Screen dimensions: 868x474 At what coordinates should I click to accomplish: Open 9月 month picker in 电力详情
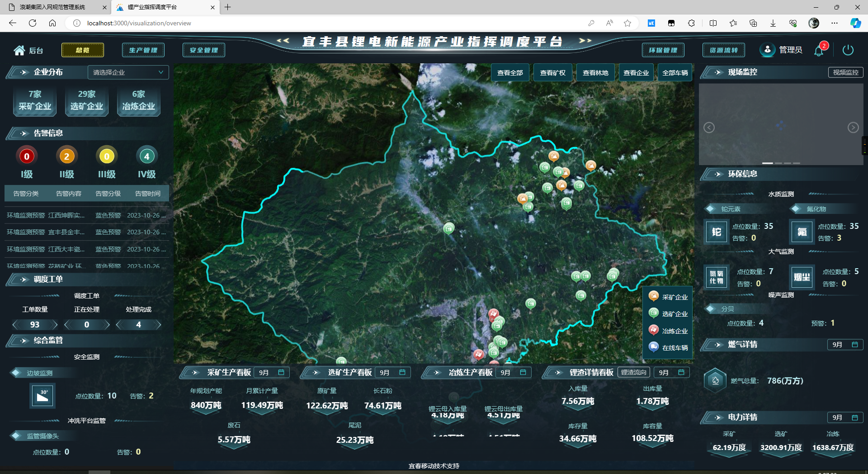(845, 417)
